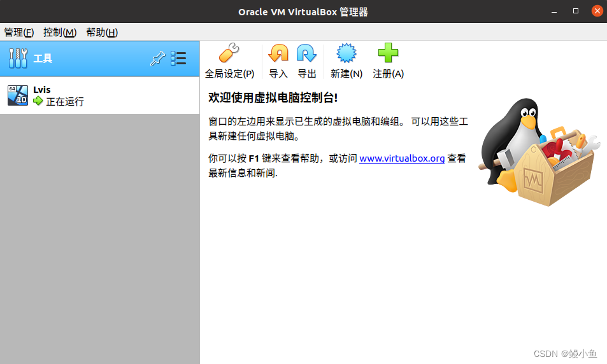Image resolution: width=607 pixels, height=364 pixels.
Task: Close the VirtualBox manager window
Action: point(597,11)
